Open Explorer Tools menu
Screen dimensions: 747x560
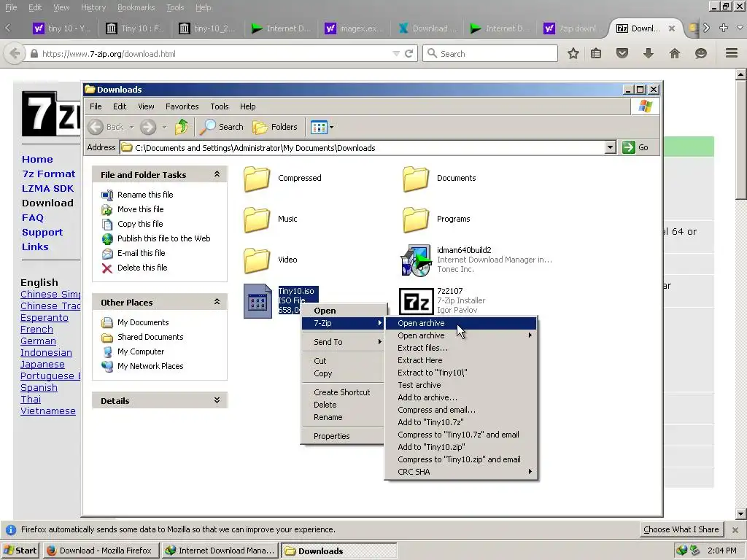220,106
